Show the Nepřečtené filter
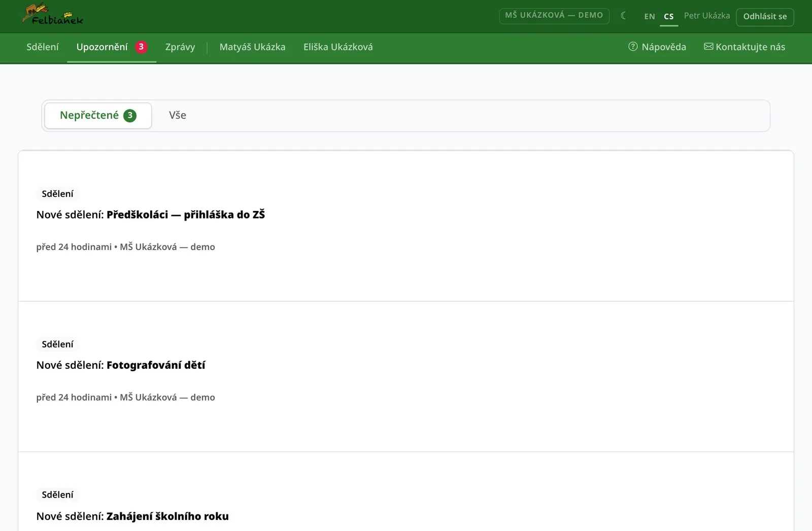Viewport: 812px width, 531px height. click(x=98, y=116)
